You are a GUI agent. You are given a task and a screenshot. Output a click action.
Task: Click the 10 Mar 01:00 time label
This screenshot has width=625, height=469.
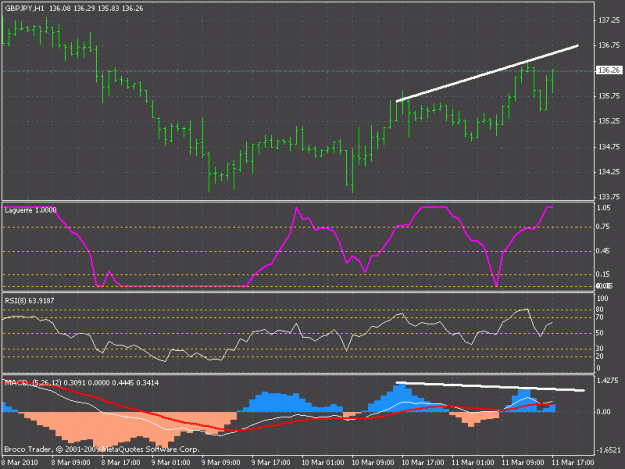[322, 462]
